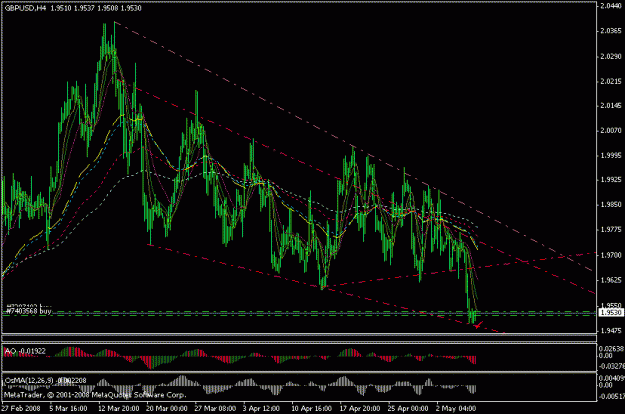Viewport: 625px width, 414px height.
Task: Click the 1.9475 price axis label
Action: tap(611, 330)
